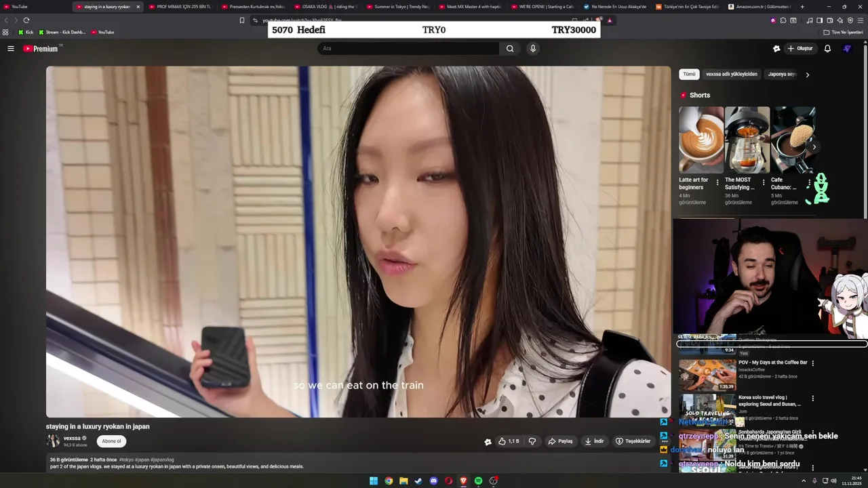Click the Abone ol subscribe button

tap(111, 441)
